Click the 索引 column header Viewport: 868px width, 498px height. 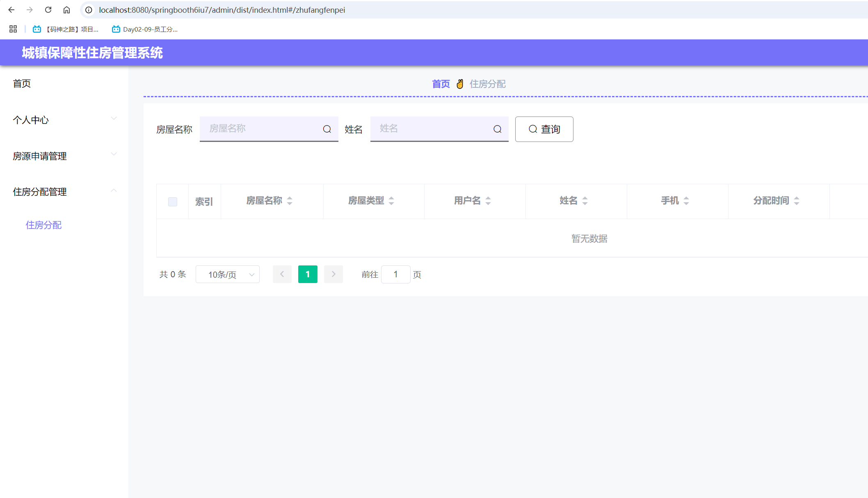point(204,202)
